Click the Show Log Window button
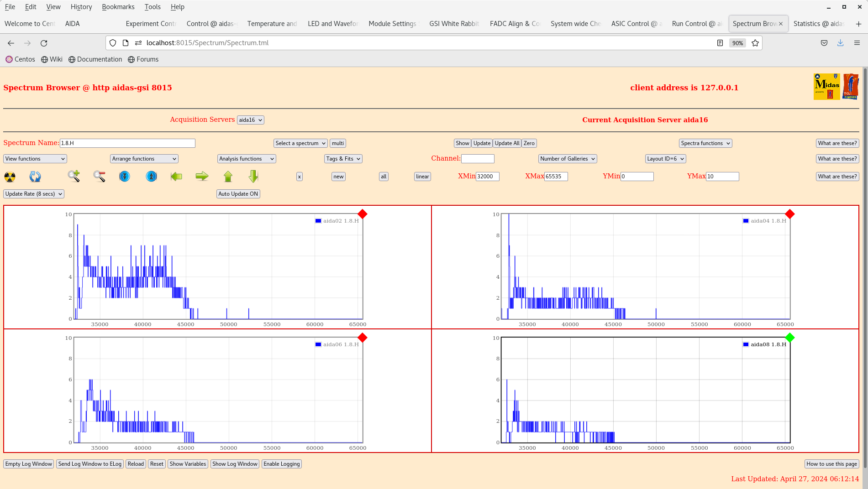This screenshot has width=868, height=489. point(235,464)
